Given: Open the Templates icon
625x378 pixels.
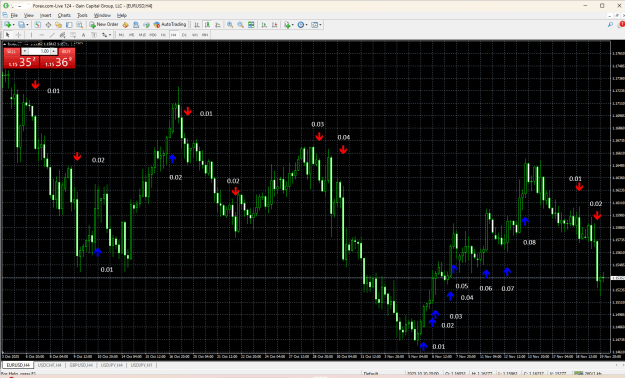Looking at the screenshot, I should pyautogui.click(x=314, y=25).
